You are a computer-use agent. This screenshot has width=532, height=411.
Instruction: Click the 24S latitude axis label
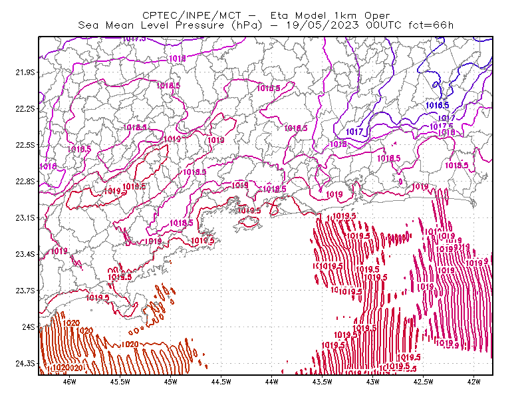pyautogui.click(x=29, y=327)
